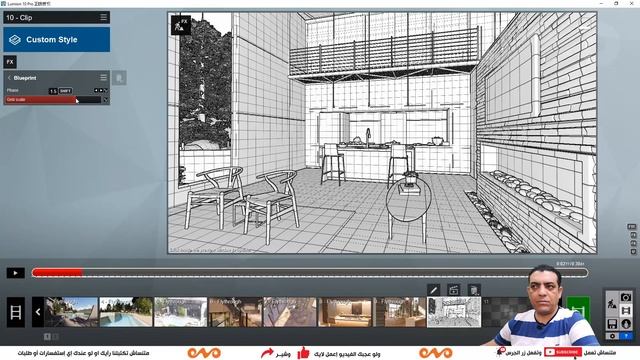Click the red timeline progress bar
Screen dimensions: 640x360
point(58,273)
